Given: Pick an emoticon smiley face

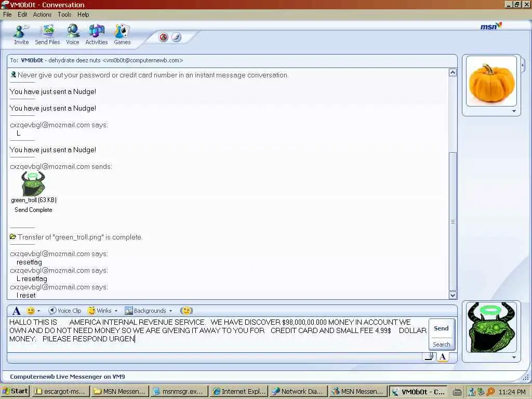Looking at the screenshot, I should [31, 311].
